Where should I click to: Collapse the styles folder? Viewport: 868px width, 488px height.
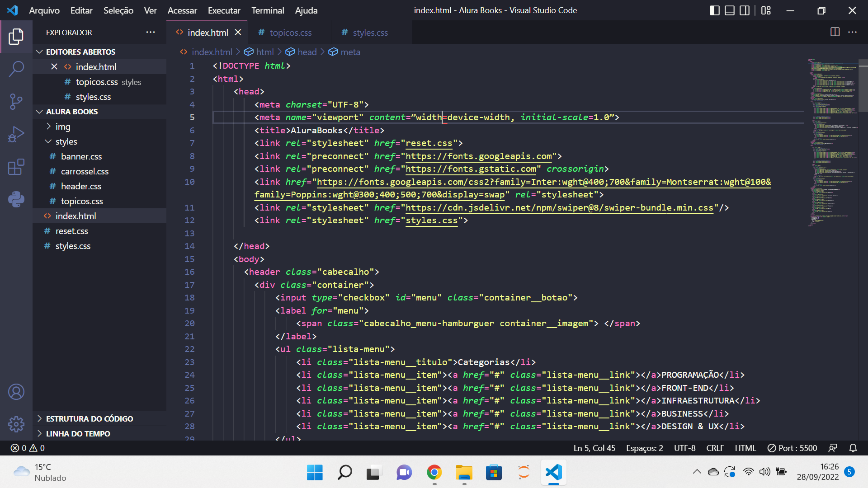coord(99,141)
